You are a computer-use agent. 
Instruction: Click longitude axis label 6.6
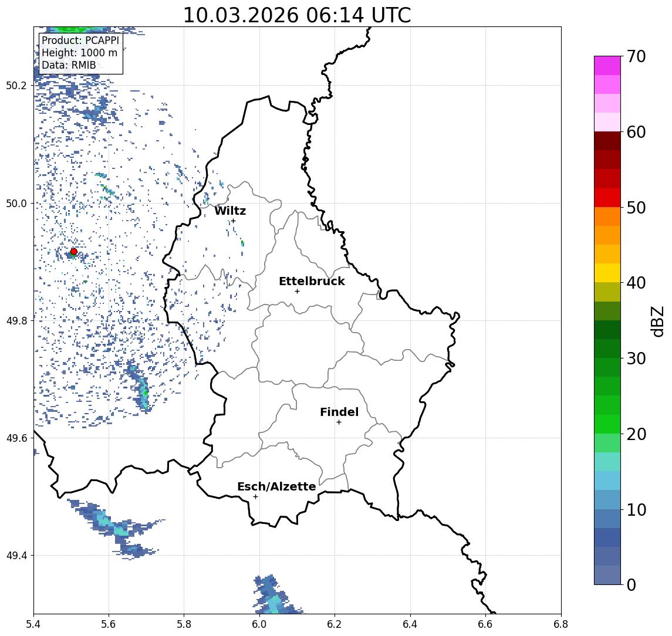click(485, 624)
